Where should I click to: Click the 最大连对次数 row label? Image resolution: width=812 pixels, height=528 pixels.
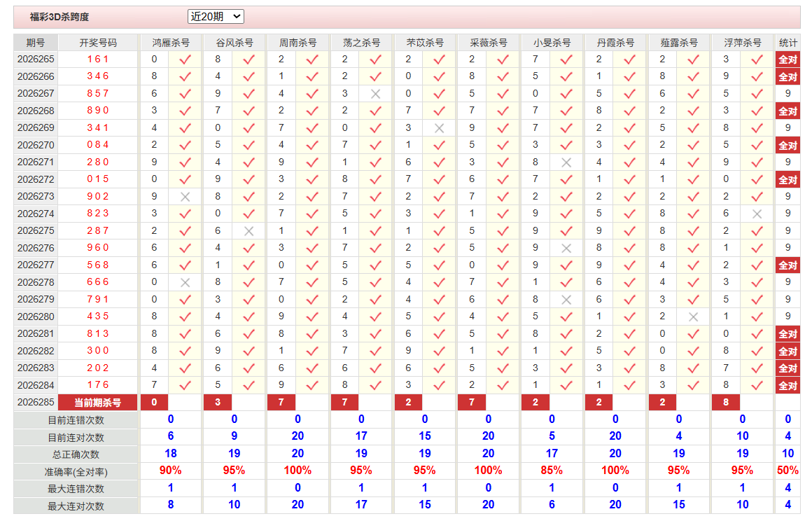76,506
